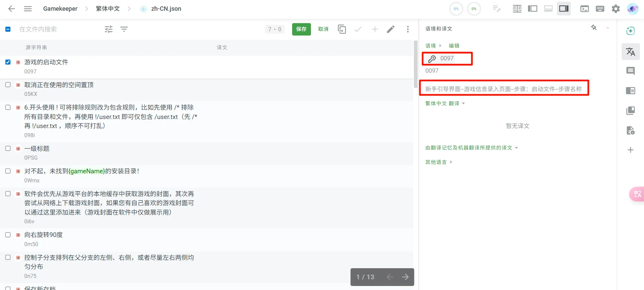This screenshot has width=644, height=290.
Task: Open the comments panel in sidebar
Action: pos(630,71)
